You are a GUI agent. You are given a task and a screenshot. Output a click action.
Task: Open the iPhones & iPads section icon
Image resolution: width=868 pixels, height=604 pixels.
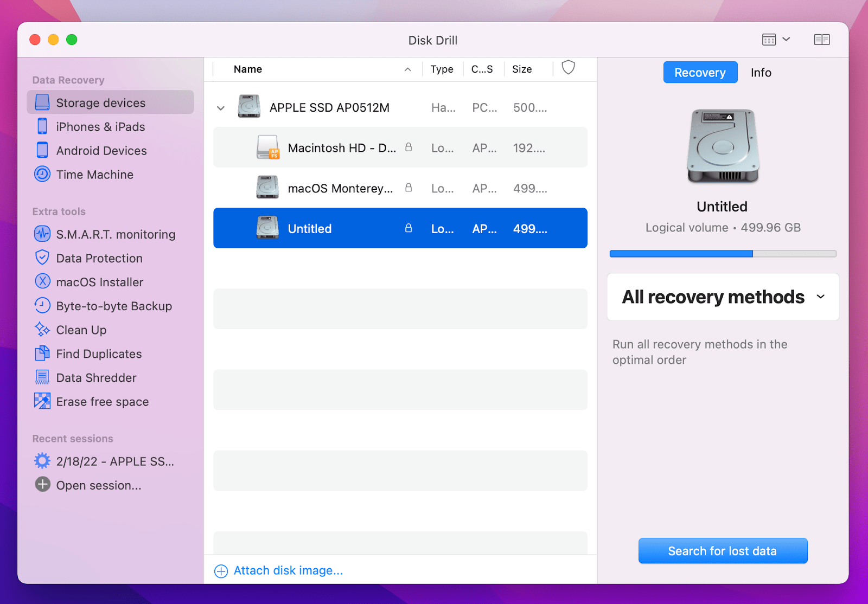click(x=42, y=126)
